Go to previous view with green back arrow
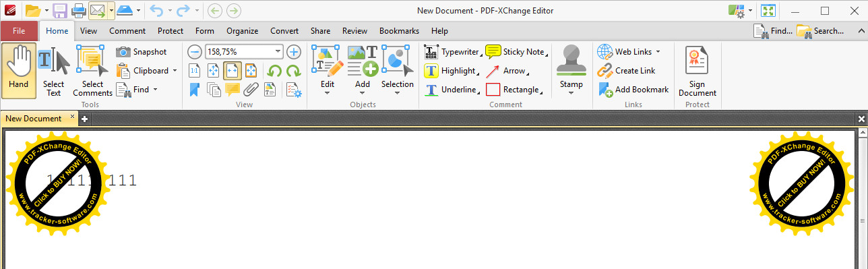 (215, 10)
